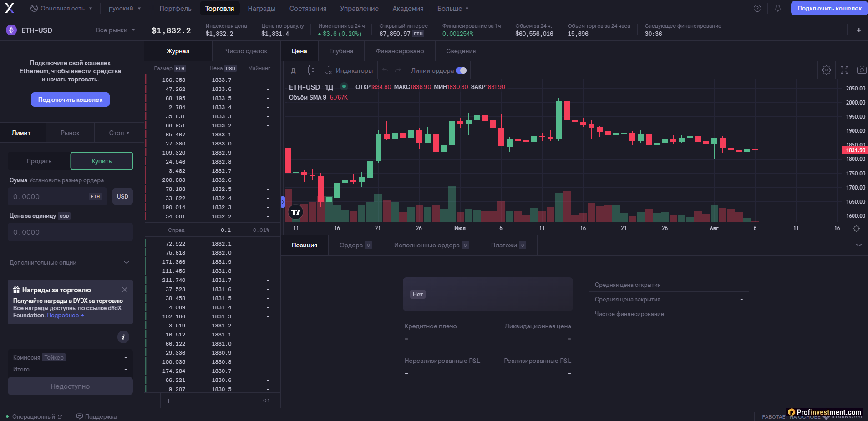
Task: Select the Buy side option
Action: click(x=102, y=161)
